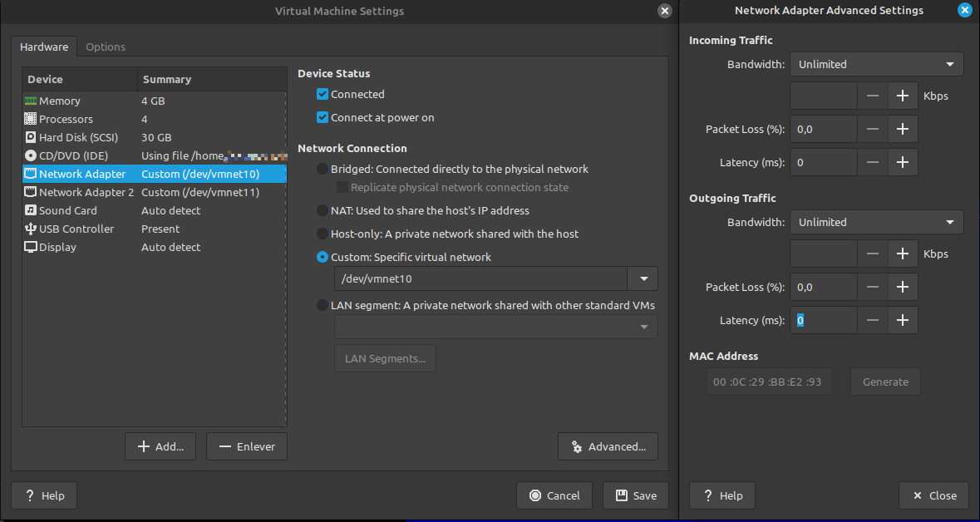Click the Network Adapter 2 icon
Image resolution: width=980 pixels, height=522 pixels.
(x=31, y=192)
